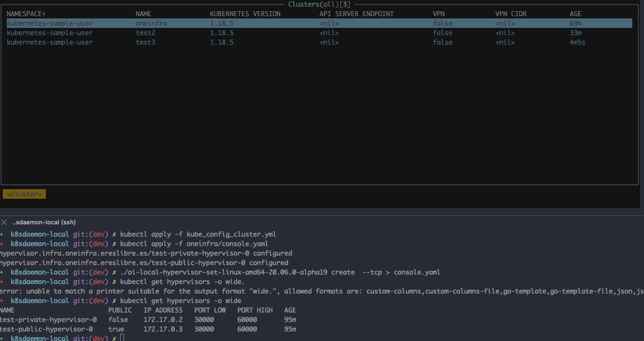Click the version 1.18.5 of test3
The image size is (644, 341).
(222, 42)
